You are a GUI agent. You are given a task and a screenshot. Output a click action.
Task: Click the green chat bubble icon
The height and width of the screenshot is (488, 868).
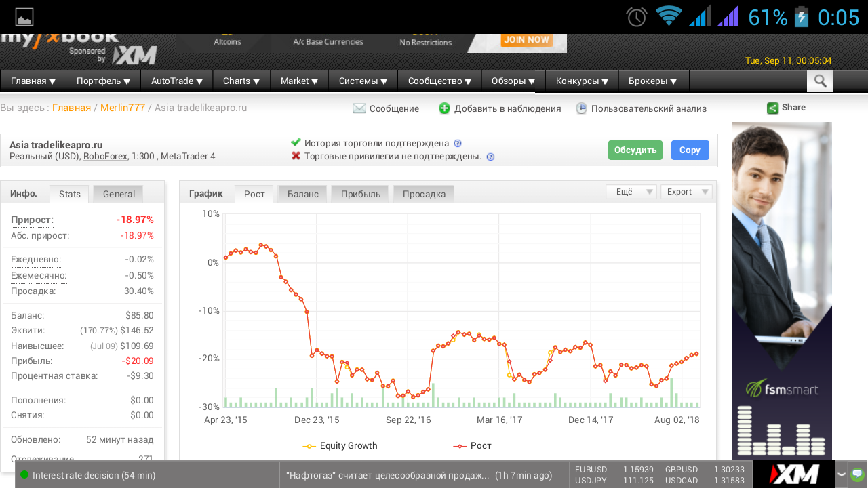point(857,474)
